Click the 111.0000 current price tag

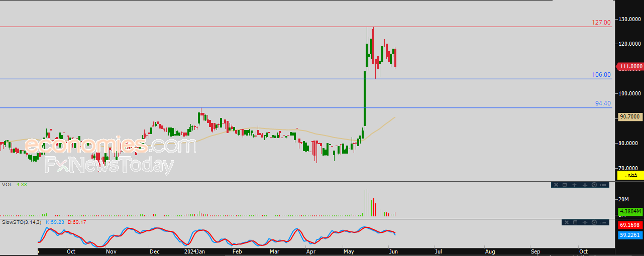[x=630, y=66]
